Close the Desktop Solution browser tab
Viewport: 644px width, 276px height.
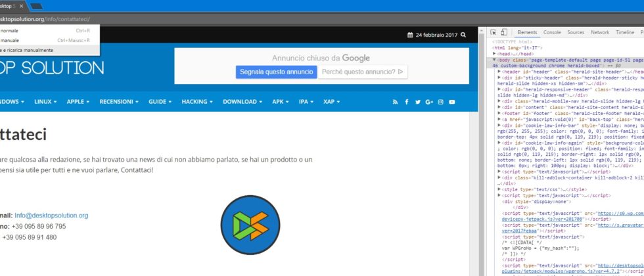click(x=22, y=6)
